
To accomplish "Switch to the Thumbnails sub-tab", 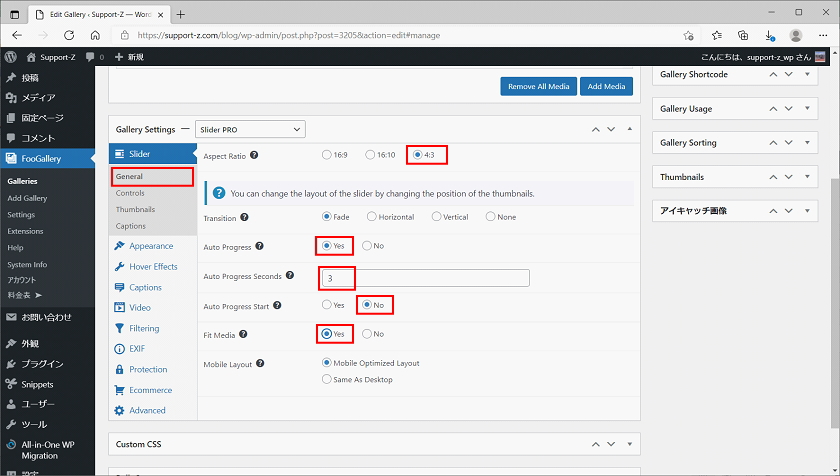I will click(x=135, y=209).
